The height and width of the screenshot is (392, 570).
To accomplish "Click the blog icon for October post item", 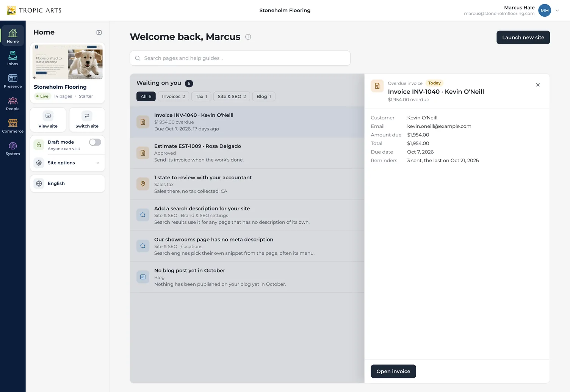I will point(143,277).
